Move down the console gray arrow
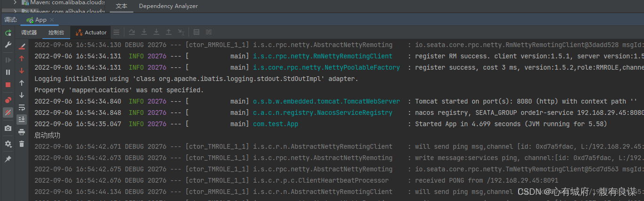644x201 pixels. click(x=22, y=95)
